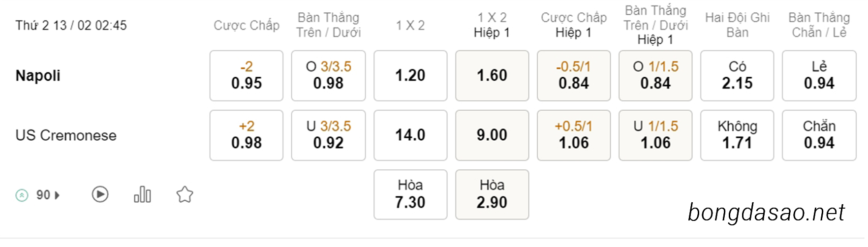Select Napoli handicap -2 odds 0.95
Viewport: 868px width, 247px height.
(x=247, y=76)
